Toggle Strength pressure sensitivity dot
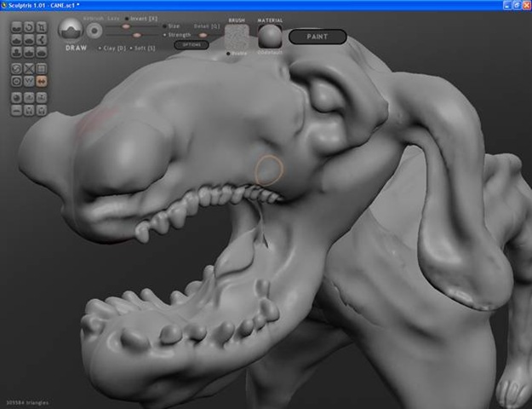 coord(165,35)
